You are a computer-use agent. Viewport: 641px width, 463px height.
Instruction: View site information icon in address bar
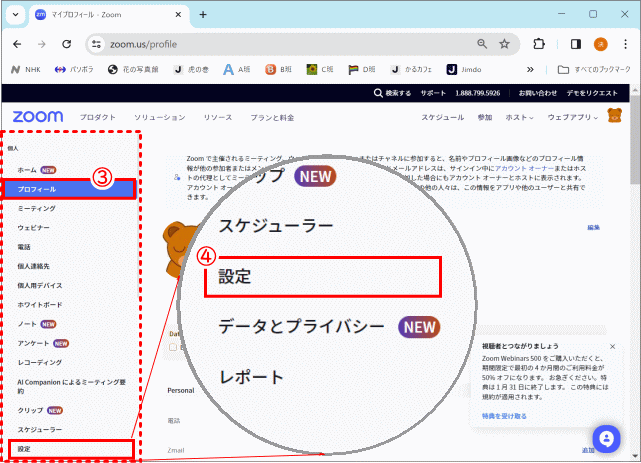point(96,44)
